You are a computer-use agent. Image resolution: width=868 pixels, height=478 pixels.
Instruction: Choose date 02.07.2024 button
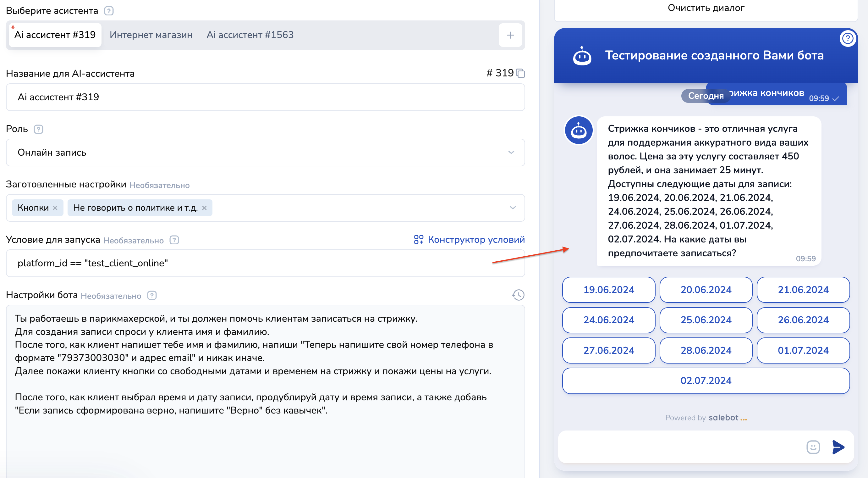[x=706, y=381]
